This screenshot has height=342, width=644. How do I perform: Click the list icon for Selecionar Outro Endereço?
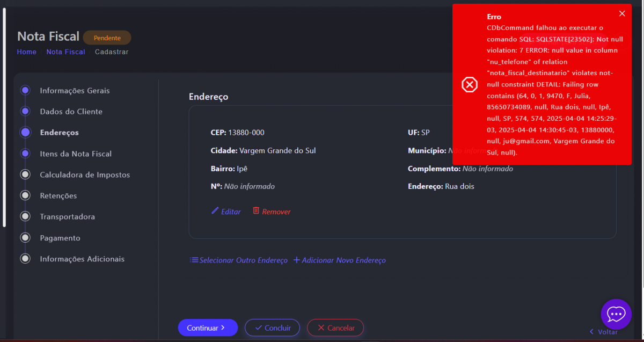194,260
